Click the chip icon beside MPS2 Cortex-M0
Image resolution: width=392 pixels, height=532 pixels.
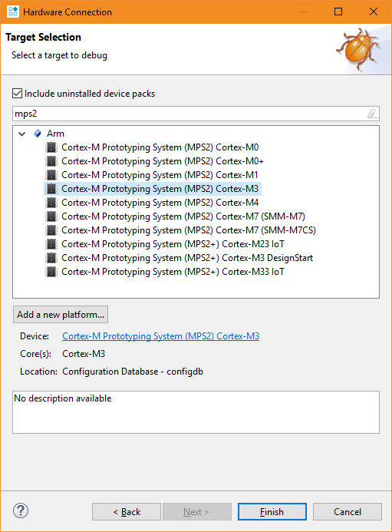[x=51, y=147]
